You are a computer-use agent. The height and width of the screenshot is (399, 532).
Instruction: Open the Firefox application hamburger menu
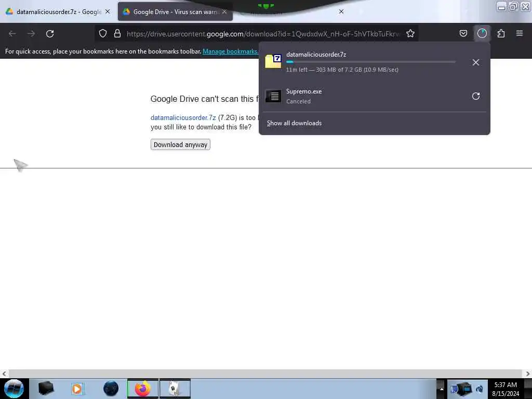coord(520,33)
